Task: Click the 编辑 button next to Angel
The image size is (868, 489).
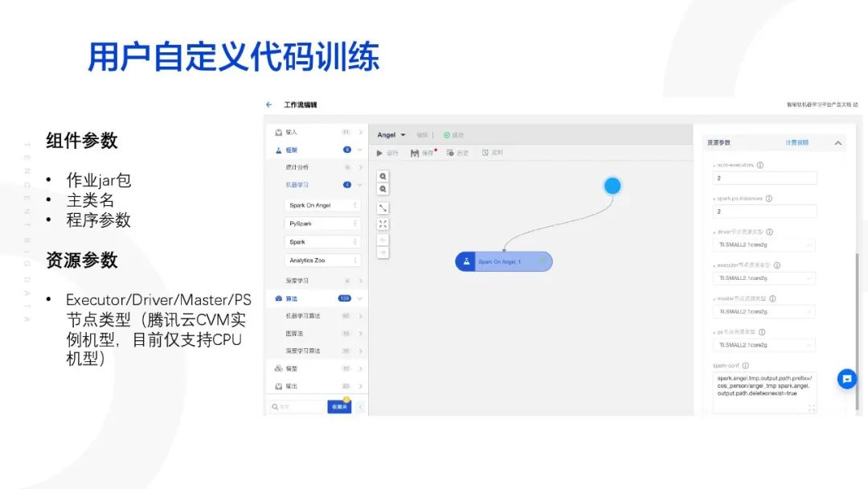Action: pyautogui.click(x=423, y=135)
